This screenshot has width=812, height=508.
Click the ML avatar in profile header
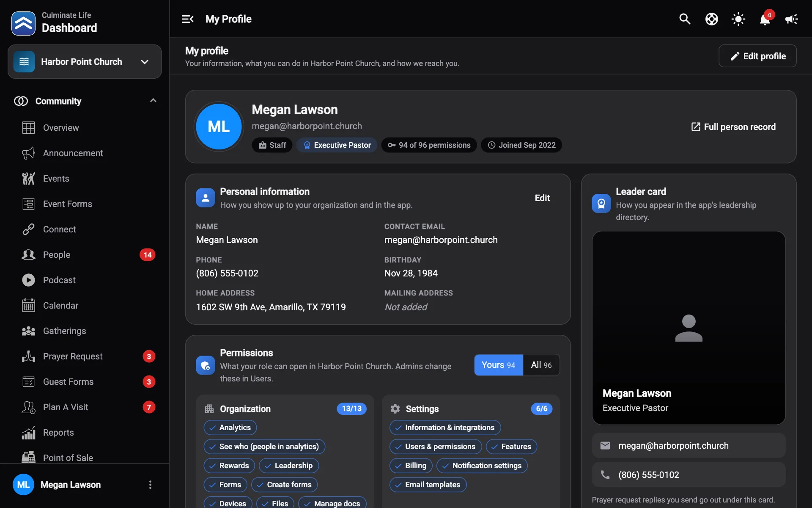click(x=219, y=127)
